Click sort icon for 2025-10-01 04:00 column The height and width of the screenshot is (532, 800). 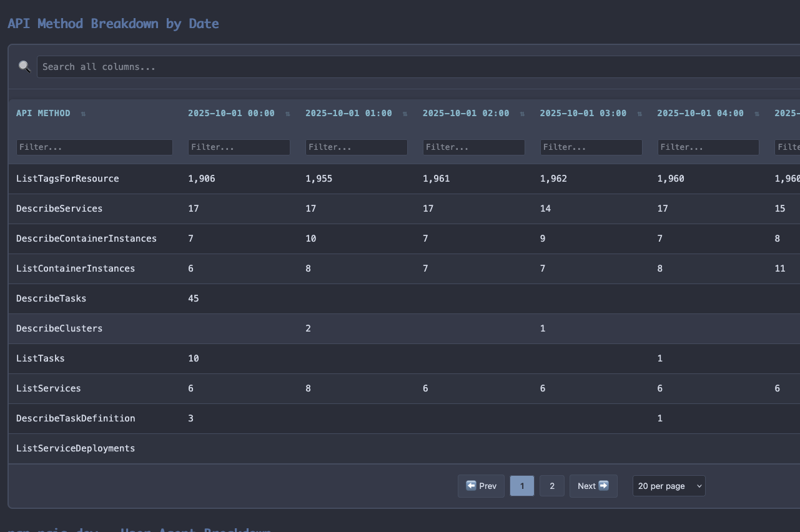tap(757, 114)
